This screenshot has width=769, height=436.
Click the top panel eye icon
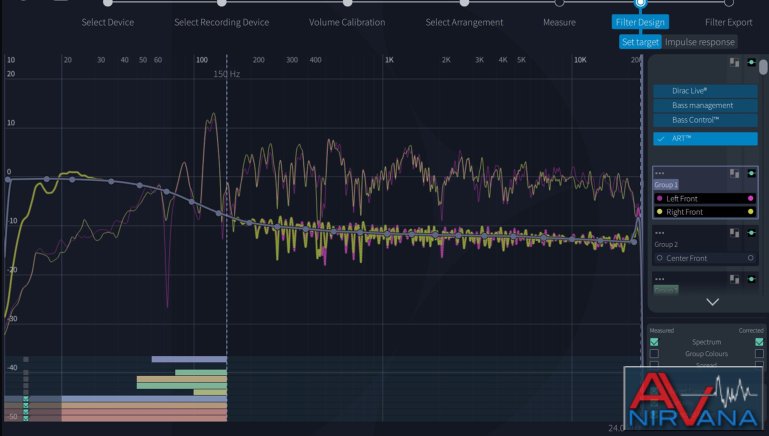click(750, 63)
